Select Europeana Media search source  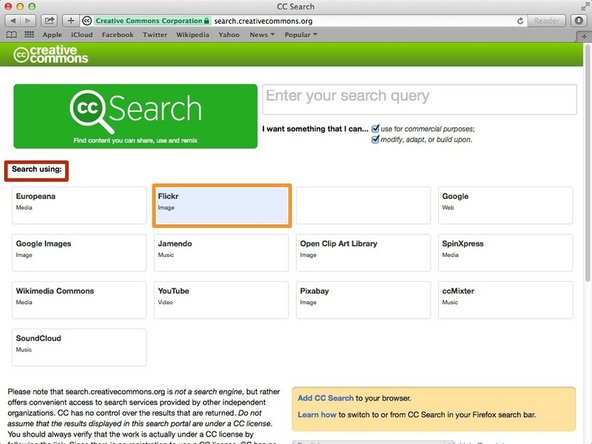[x=79, y=205]
